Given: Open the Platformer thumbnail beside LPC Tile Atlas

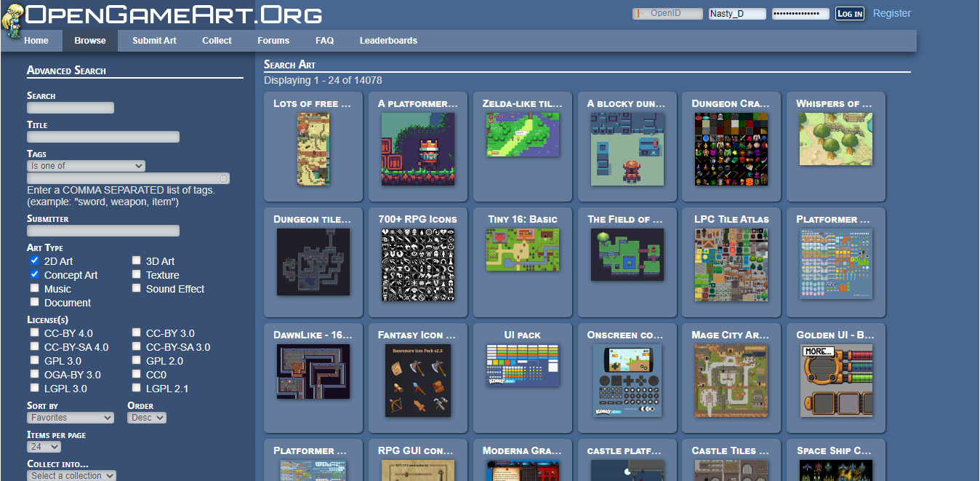Looking at the screenshot, I should [x=836, y=263].
